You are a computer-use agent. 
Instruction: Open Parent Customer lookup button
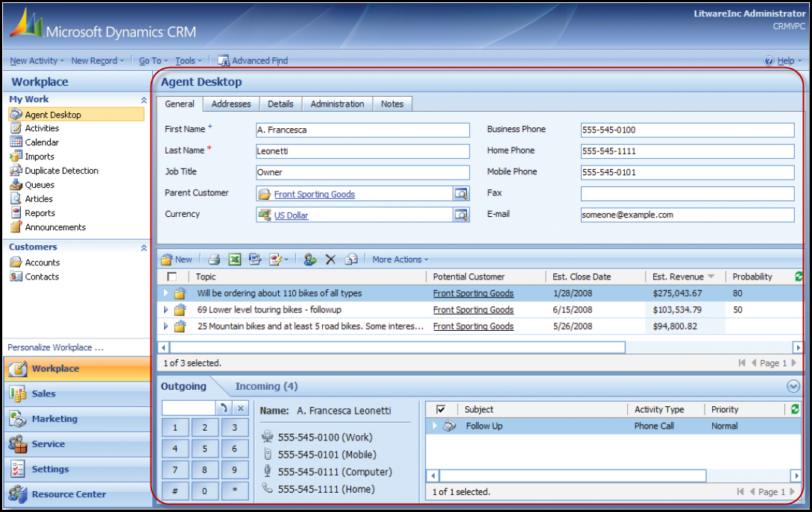click(461, 194)
